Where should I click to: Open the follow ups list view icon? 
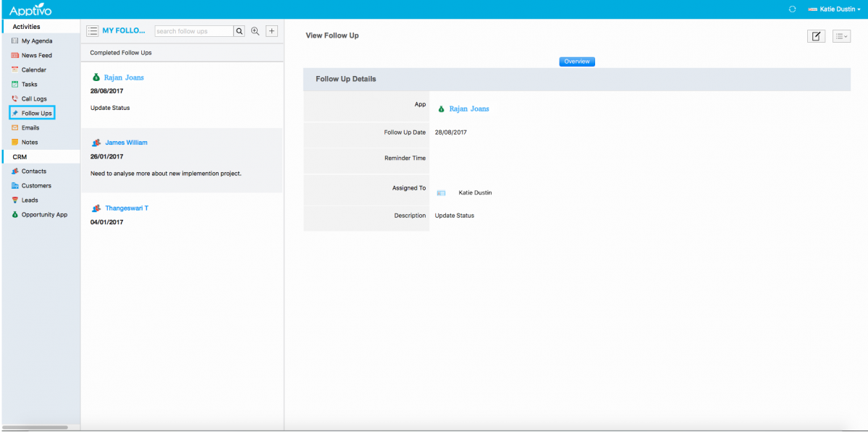pyautogui.click(x=93, y=31)
